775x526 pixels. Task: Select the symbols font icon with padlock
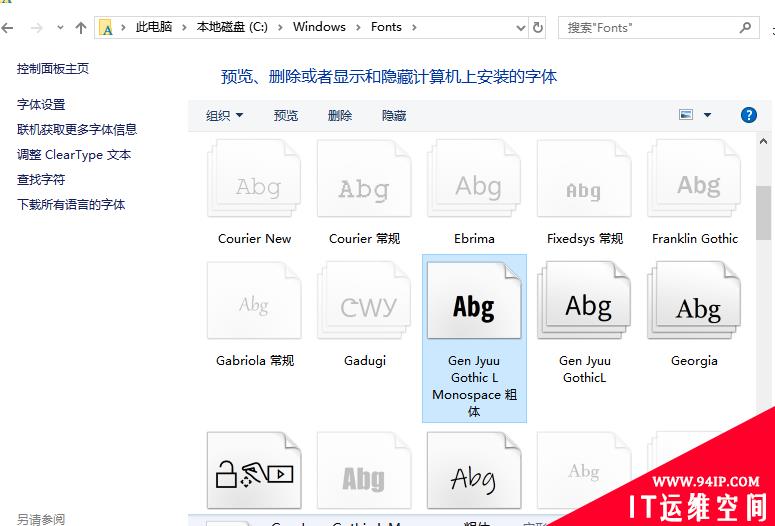point(254,471)
